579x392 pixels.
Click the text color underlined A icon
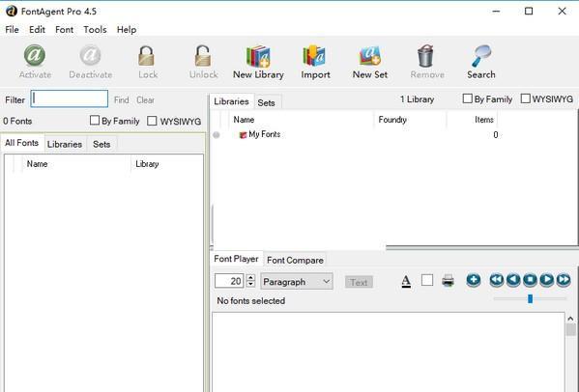406,281
